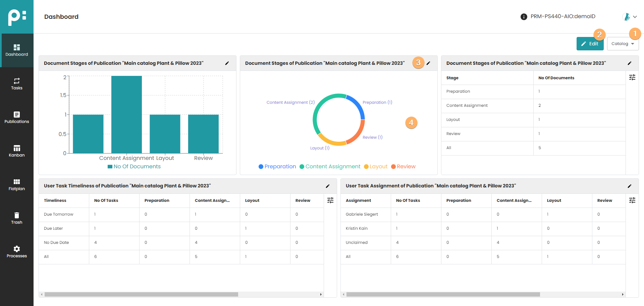Open Publications in the sidebar
644x306 pixels.
click(x=17, y=117)
